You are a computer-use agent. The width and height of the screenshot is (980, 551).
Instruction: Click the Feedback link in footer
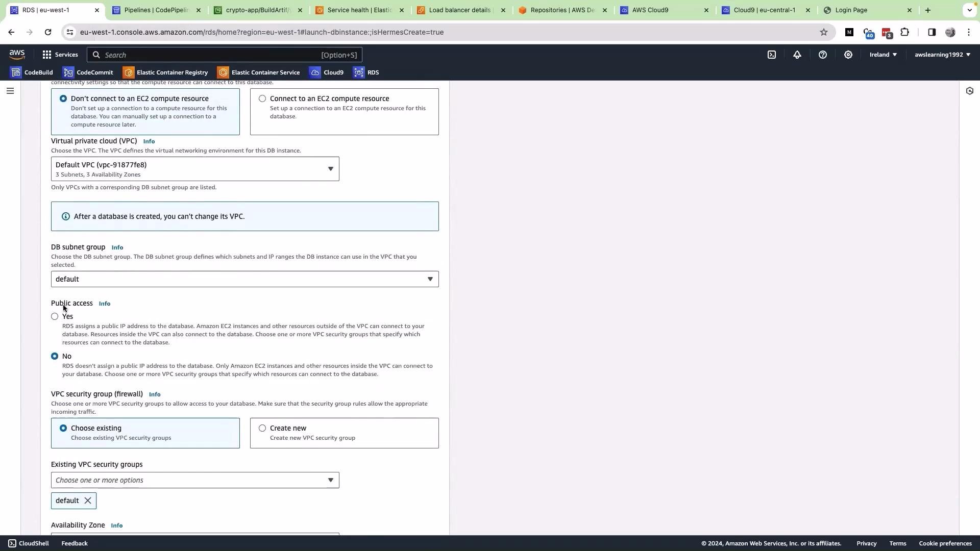(75, 543)
